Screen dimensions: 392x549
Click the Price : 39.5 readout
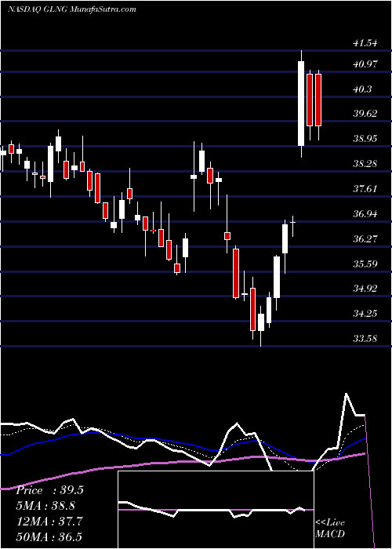(49, 490)
